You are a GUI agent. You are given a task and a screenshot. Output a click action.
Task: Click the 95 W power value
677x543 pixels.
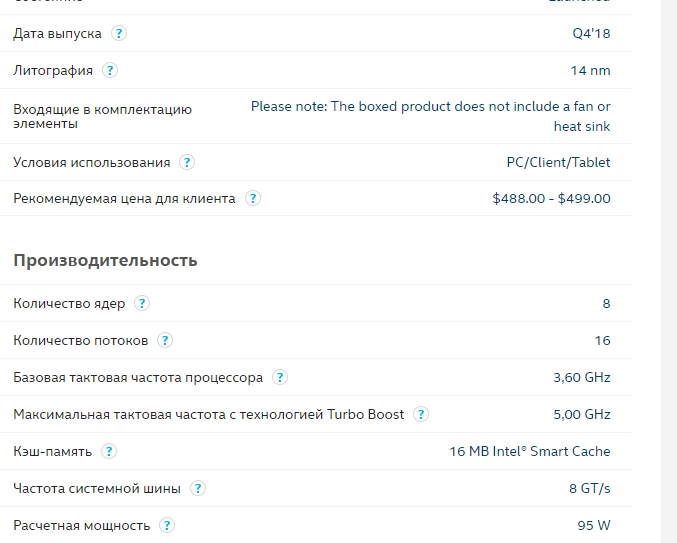coord(594,525)
